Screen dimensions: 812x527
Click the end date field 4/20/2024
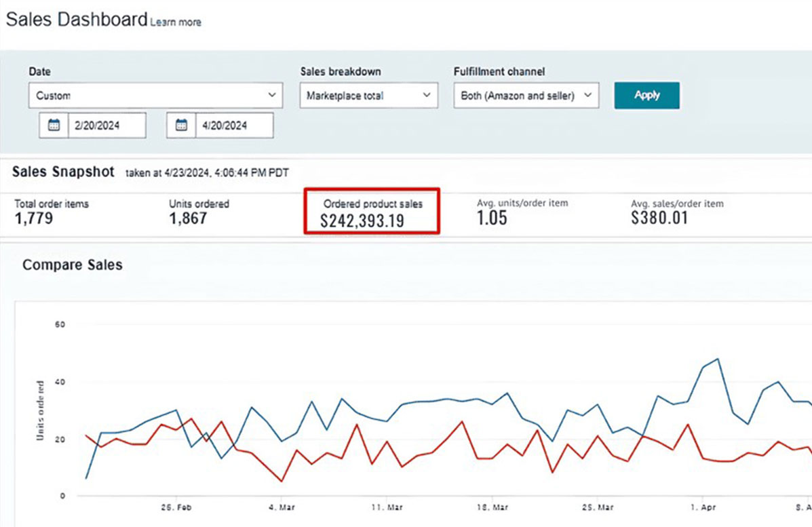234,125
